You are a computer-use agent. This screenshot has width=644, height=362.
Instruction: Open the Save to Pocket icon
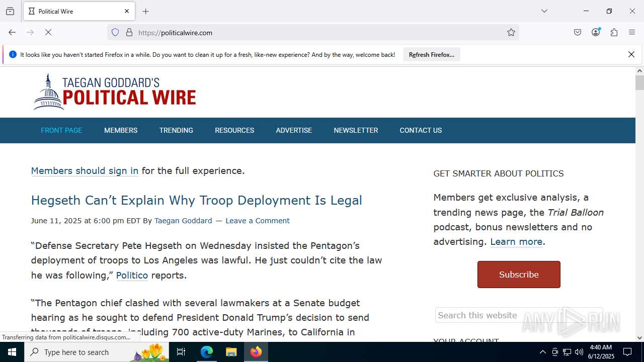pos(578,32)
